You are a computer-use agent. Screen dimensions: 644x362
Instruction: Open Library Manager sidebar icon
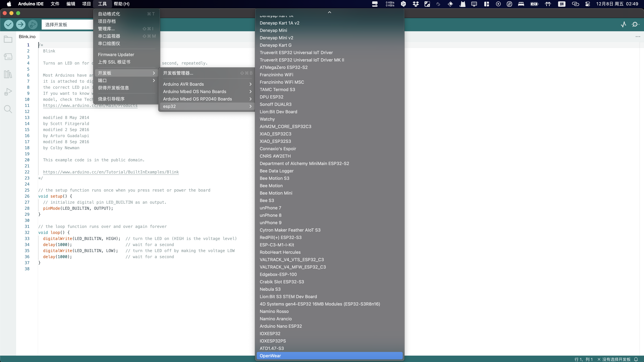point(8,74)
